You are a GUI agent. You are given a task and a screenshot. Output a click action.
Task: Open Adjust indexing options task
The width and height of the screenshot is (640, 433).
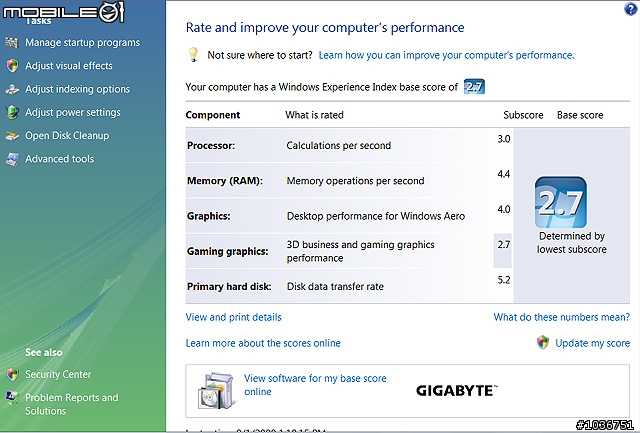coord(78,89)
